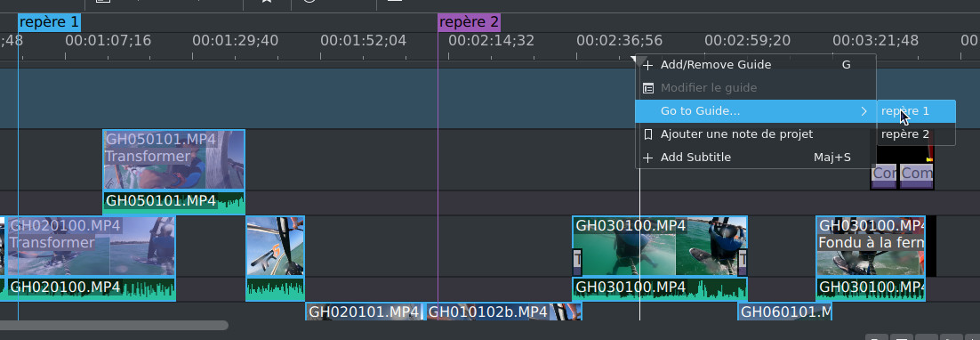Screen dimensions: 980x340
Task: Click the edit icon next to Modifier le guide
Action: point(648,88)
